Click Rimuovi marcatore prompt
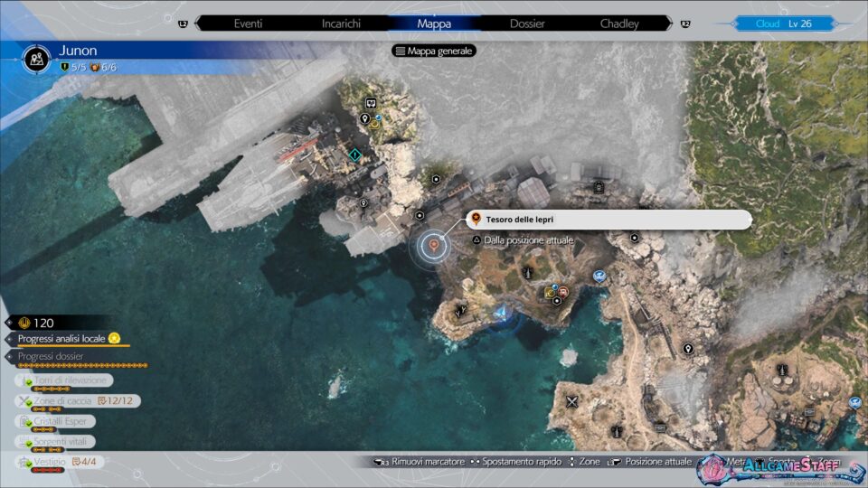The image size is (868, 488). (420, 462)
